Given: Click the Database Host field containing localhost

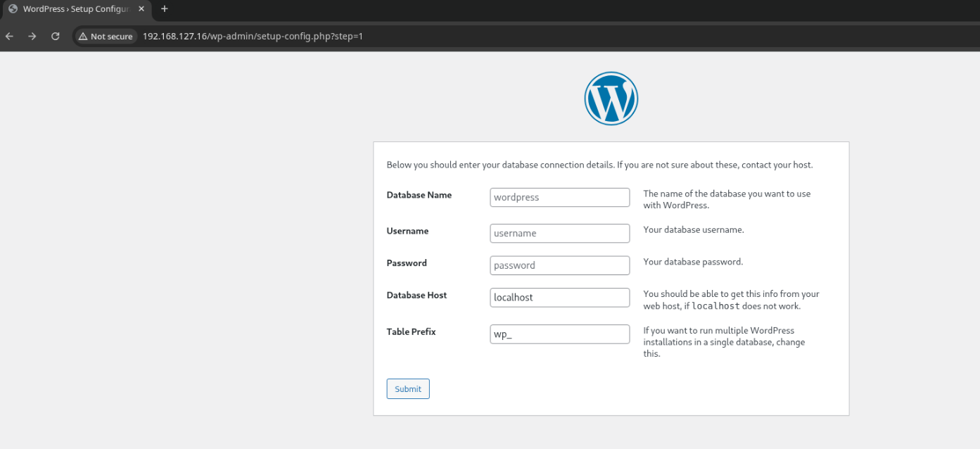Looking at the screenshot, I should pyautogui.click(x=559, y=298).
